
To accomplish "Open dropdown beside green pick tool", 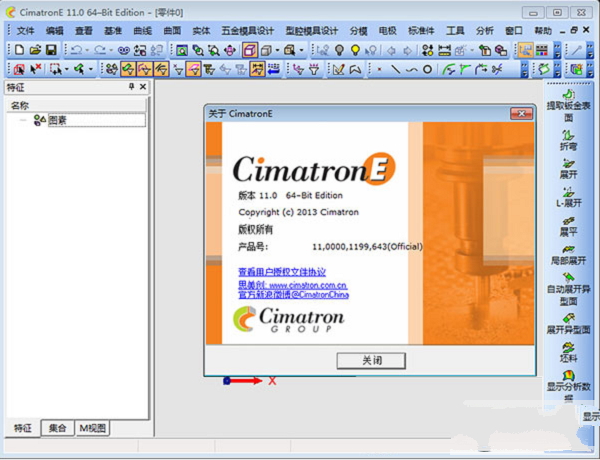I will coord(91,69).
